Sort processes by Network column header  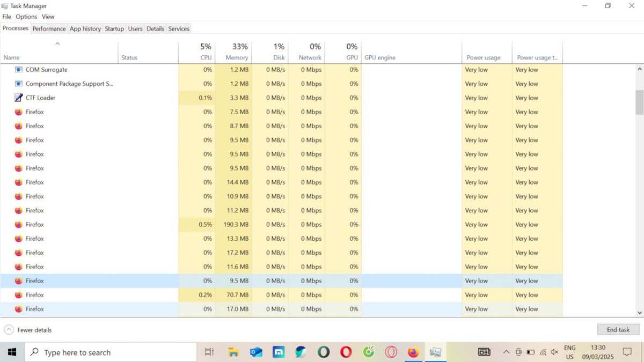click(x=306, y=52)
